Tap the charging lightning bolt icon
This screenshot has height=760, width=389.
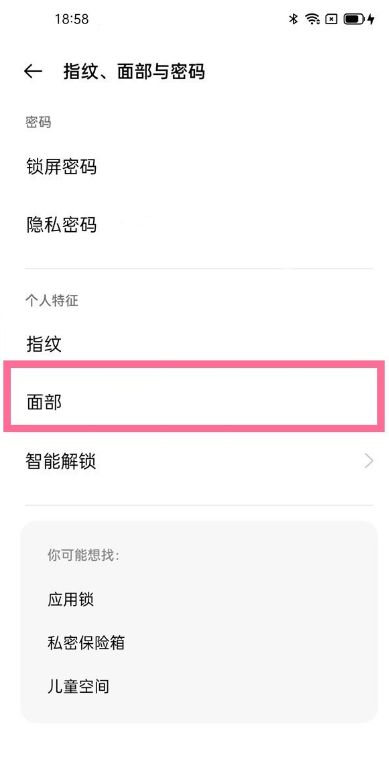[371, 19]
